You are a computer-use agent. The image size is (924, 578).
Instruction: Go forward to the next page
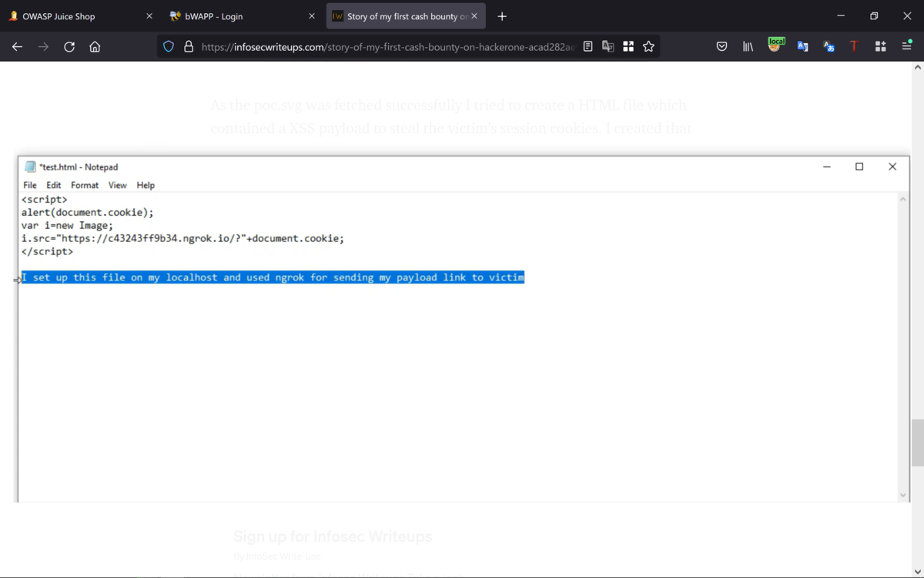pyautogui.click(x=43, y=47)
